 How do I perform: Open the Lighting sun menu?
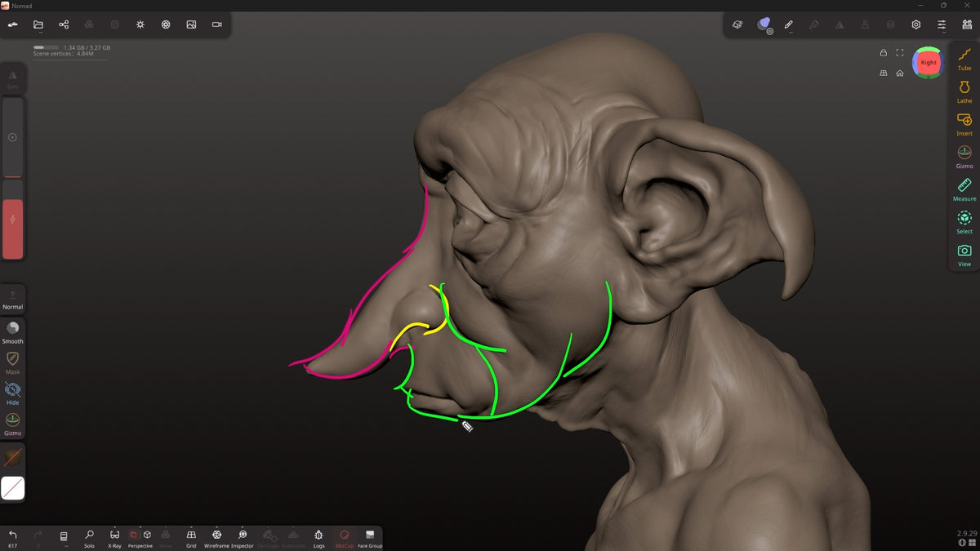140,24
